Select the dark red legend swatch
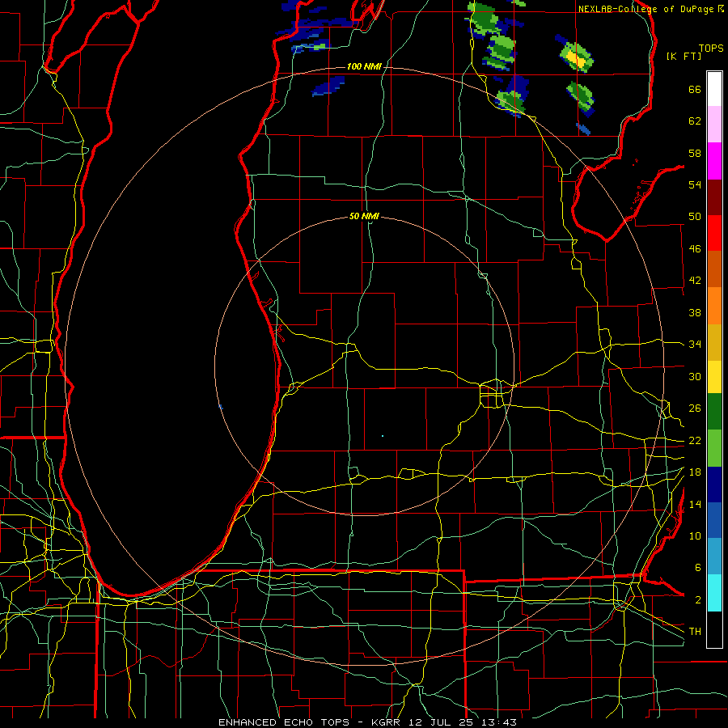728x728 pixels. pyautogui.click(x=714, y=197)
